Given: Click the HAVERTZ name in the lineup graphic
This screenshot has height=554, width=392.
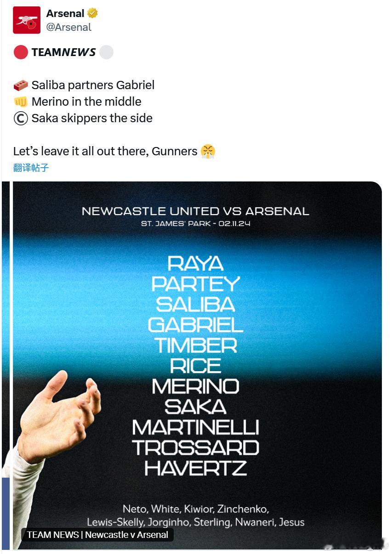Looking at the screenshot, I should click(x=195, y=468).
